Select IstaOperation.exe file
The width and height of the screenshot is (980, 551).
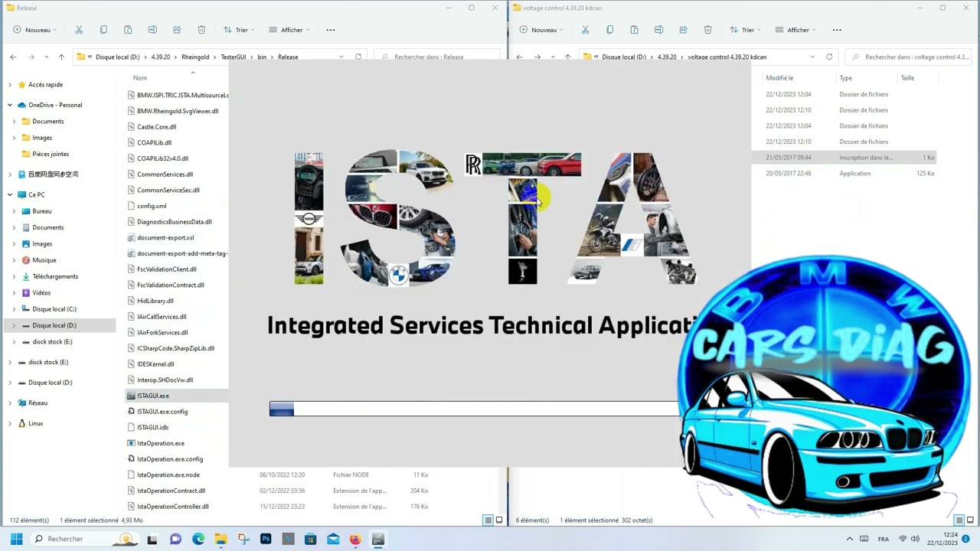click(x=160, y=443)
